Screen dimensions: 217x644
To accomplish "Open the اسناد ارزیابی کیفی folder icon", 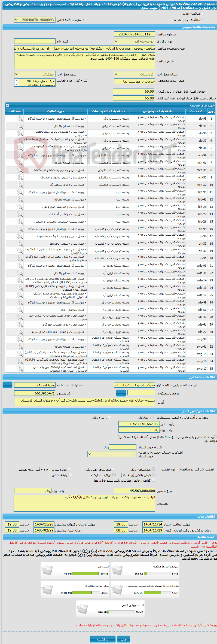I will [82, 609].
